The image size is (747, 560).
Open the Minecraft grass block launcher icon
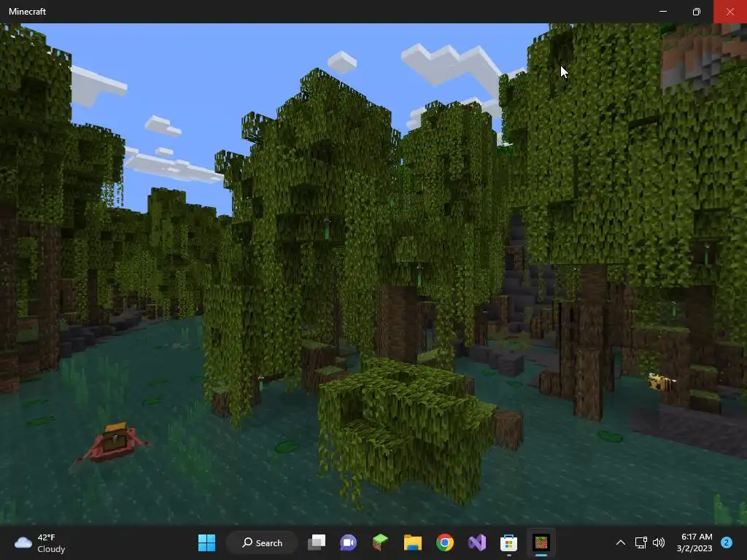click(x=380, y=542)
